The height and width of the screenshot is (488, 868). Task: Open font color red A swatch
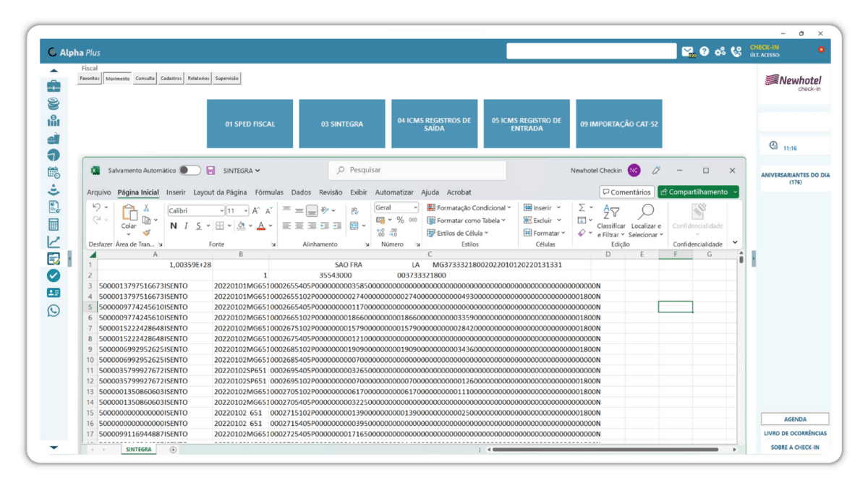tap(260, 226)
